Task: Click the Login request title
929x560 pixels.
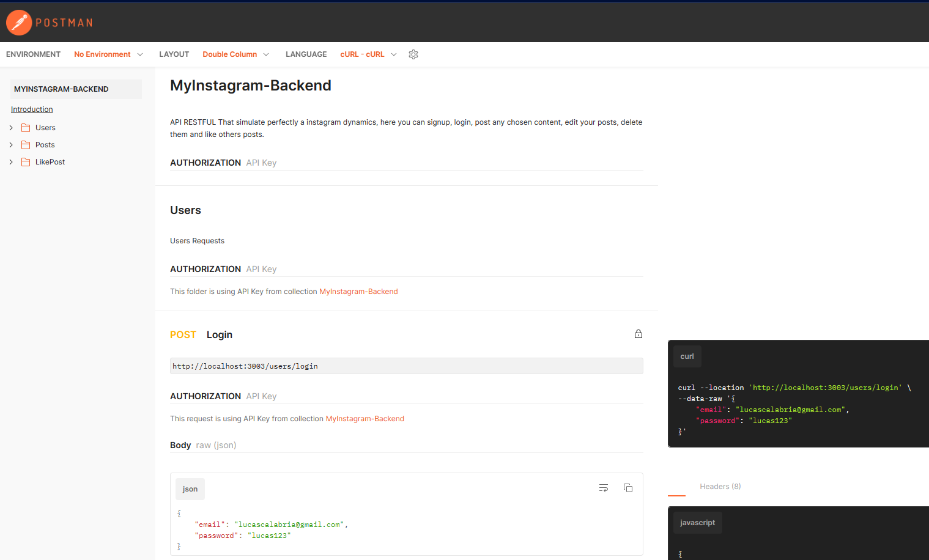Action: [x=220, y=335]
